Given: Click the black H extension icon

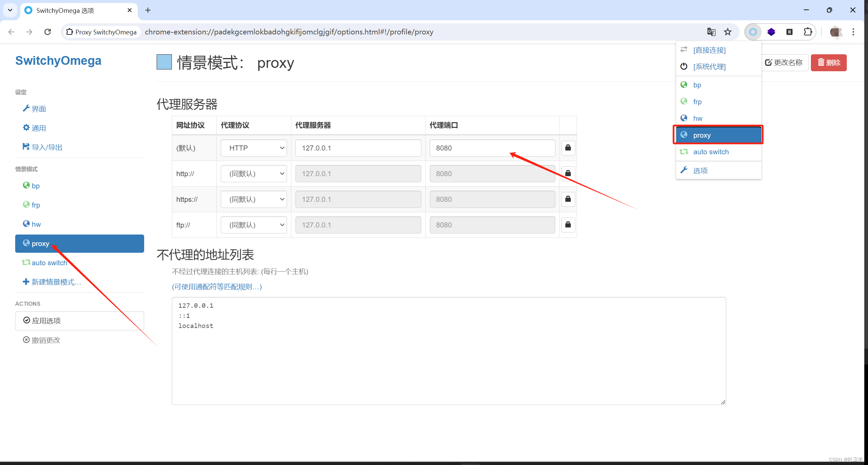Looking at the screenshot, I should (789, 32).
